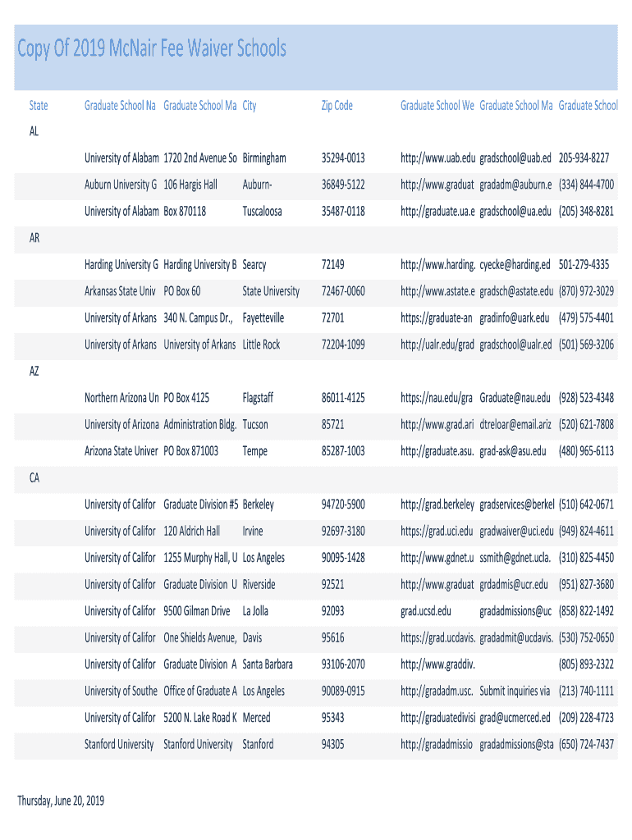Click the Auburn University G school name

coord(121,185)
